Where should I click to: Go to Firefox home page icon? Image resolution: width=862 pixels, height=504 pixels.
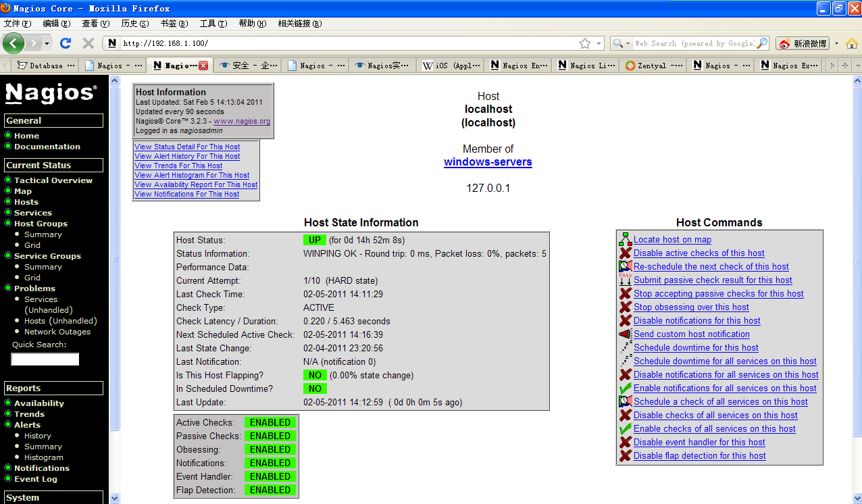(x=851, y=43)
